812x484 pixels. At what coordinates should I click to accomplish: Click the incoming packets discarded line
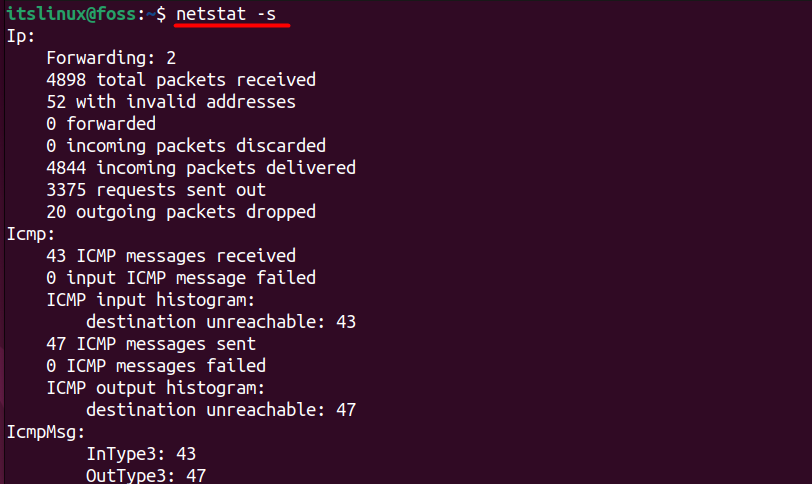186,146
